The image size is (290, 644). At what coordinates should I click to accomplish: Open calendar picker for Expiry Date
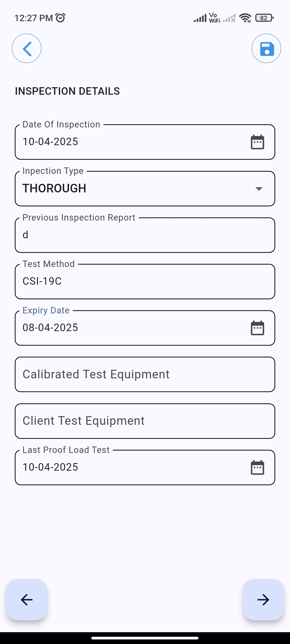coord(257,328)
